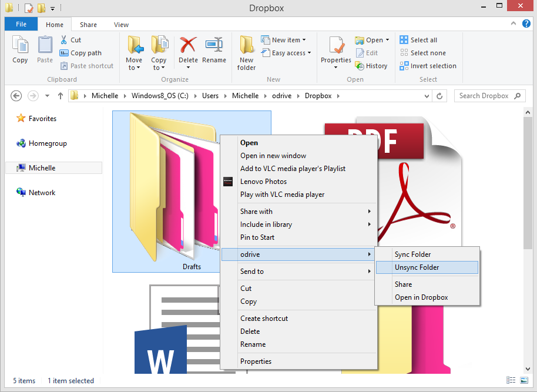Click the New folder quick access icon
The width and height of the screenshot is (537, 392).
42,8
